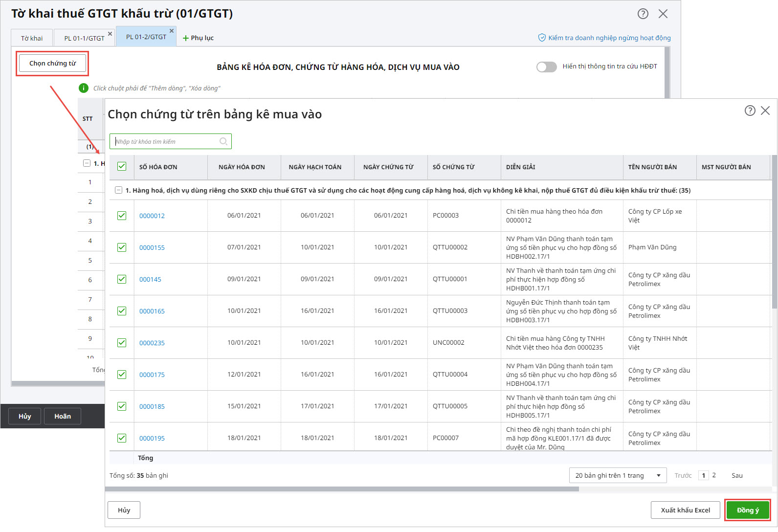
Task: Click the plus icon next to Phụ lục
Action: (186, 38)
